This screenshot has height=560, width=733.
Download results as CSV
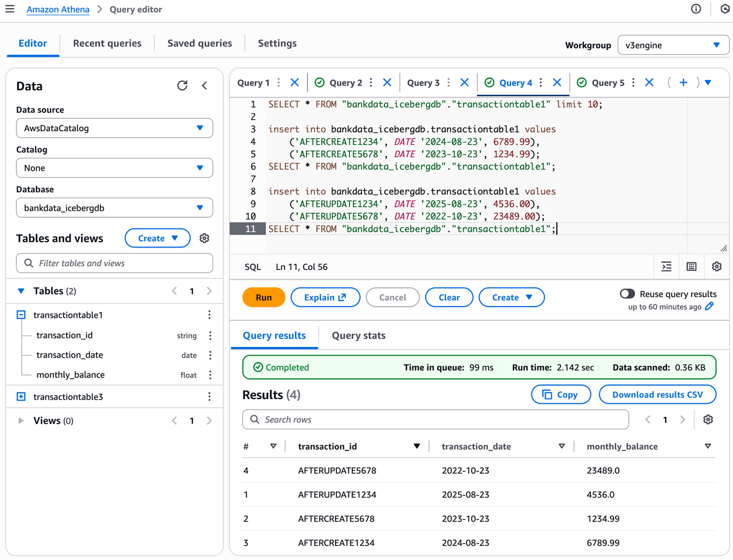pyautogui.click(x=657, y=394)
